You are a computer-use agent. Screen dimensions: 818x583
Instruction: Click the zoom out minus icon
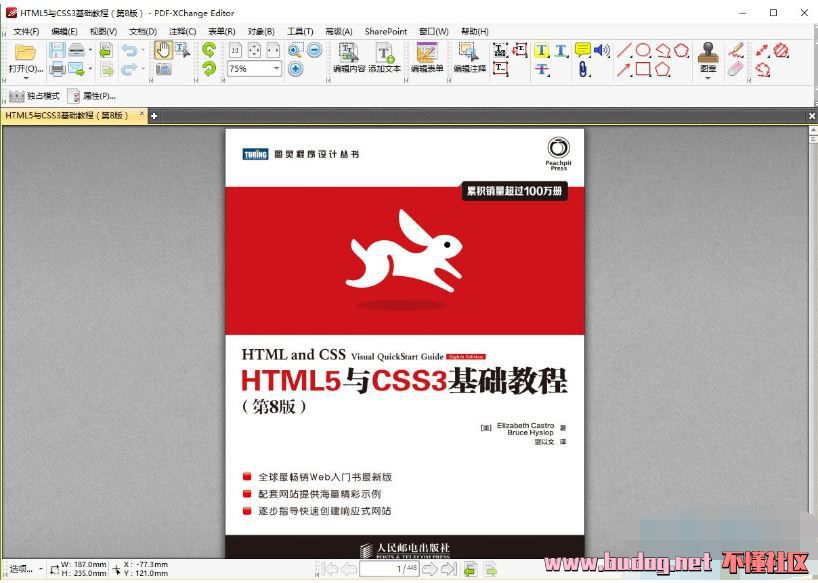(315, 50)
